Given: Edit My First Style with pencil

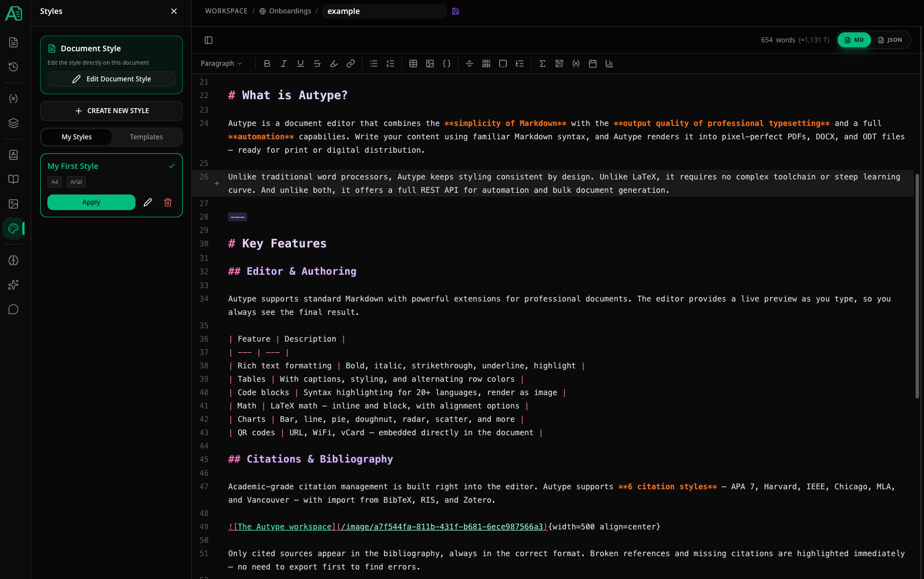Looking at the screenshot, I should (x=148, y=202).
